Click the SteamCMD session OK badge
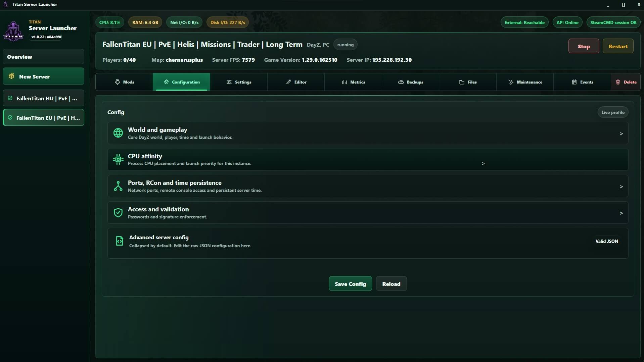 613,22
